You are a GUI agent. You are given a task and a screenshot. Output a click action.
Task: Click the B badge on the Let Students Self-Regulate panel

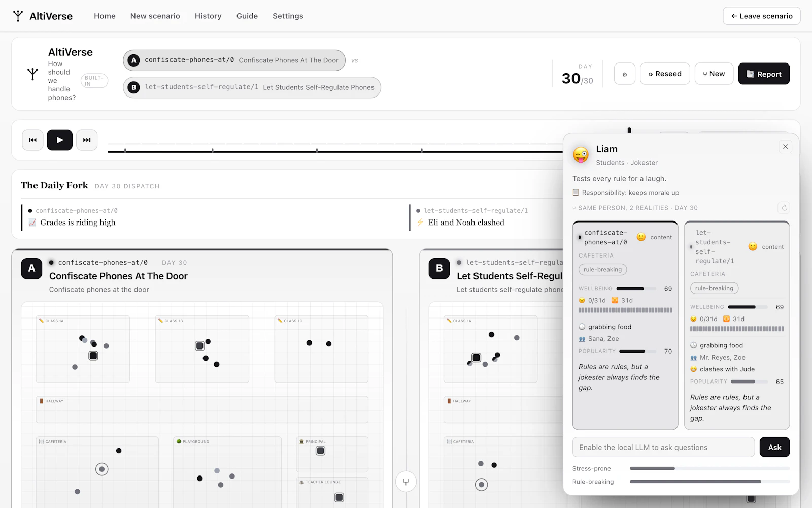[x=439, y=268]
